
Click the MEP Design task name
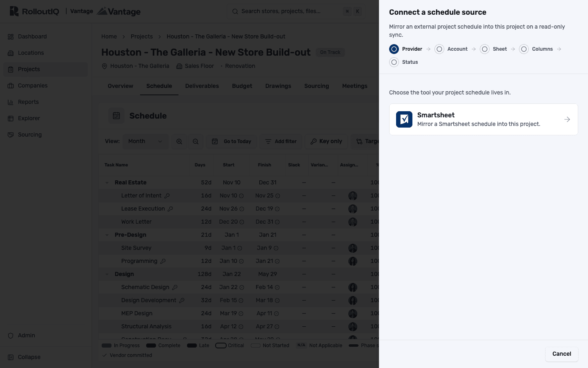pos(137,313)
